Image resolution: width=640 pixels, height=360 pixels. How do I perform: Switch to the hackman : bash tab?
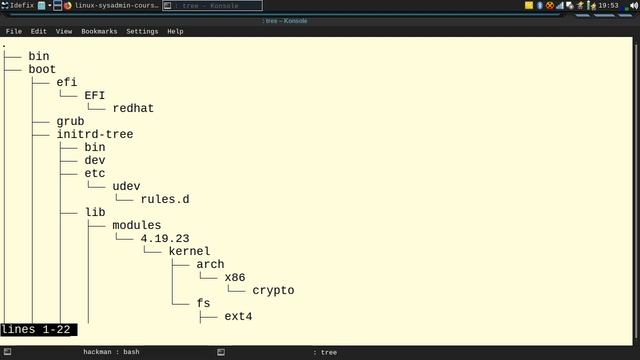pyautogui.click(x=111, y=352)
